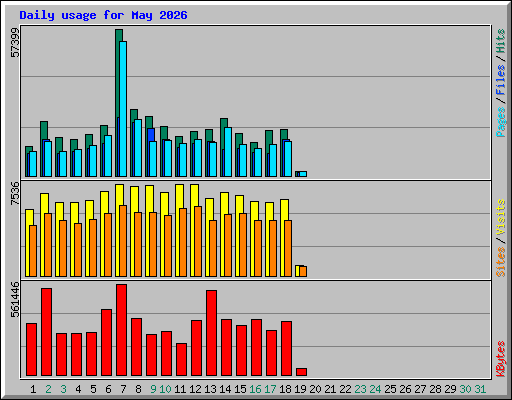The width and height of the screenshot is (512, 400).
Task: Click the red KBytes bar for day 7
Action: pyautogui.click(x=121, y=330)
